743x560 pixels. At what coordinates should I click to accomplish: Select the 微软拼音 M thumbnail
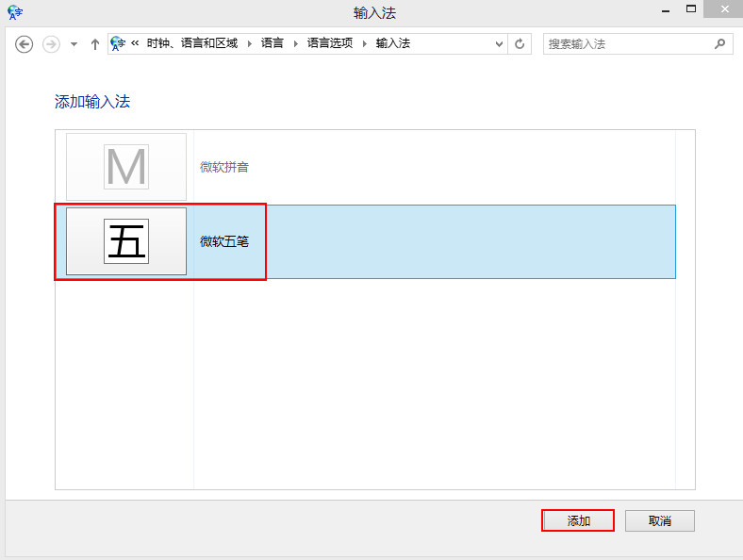[126, 167]
